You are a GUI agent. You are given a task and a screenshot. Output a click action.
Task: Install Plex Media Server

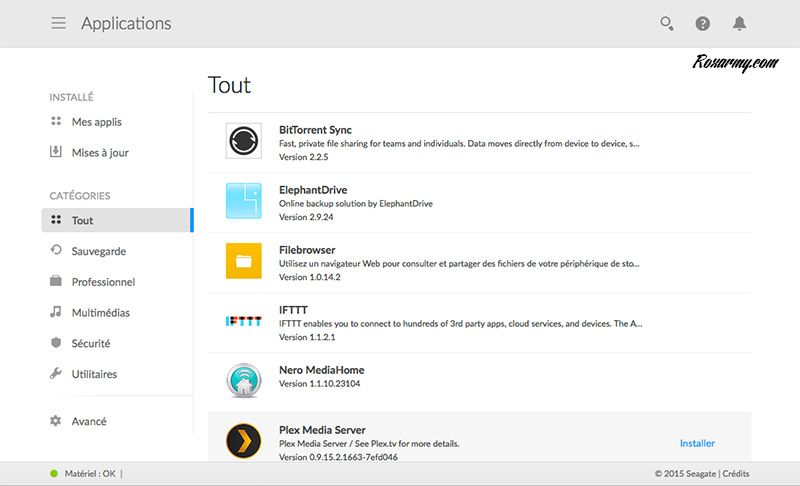697,443
